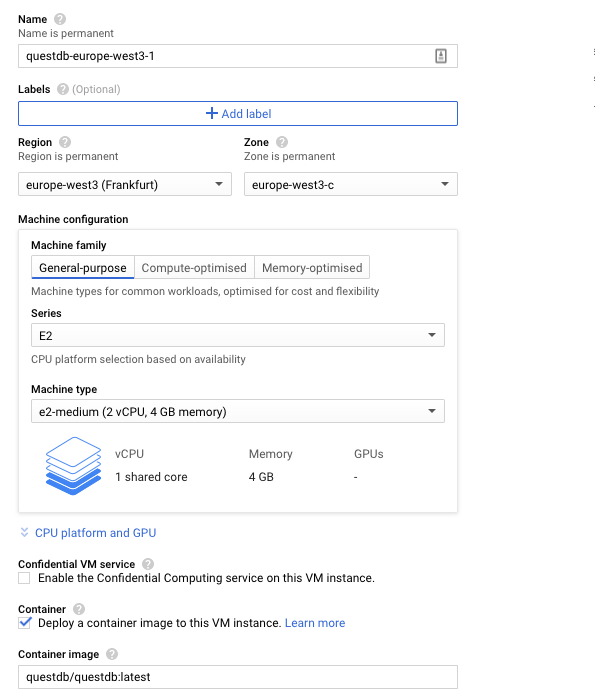Uncheck Deploy a container image checkbox
The image size is (595, 695).
click(25, 623)
